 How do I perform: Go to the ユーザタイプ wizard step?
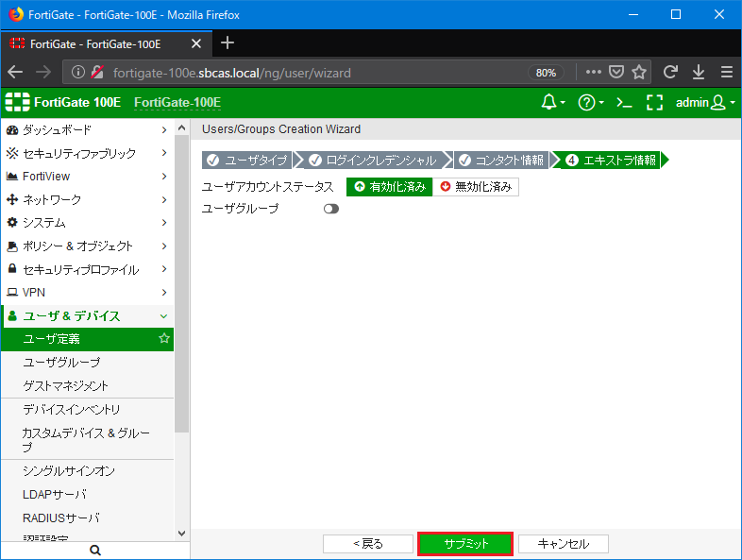pos(247,160)
